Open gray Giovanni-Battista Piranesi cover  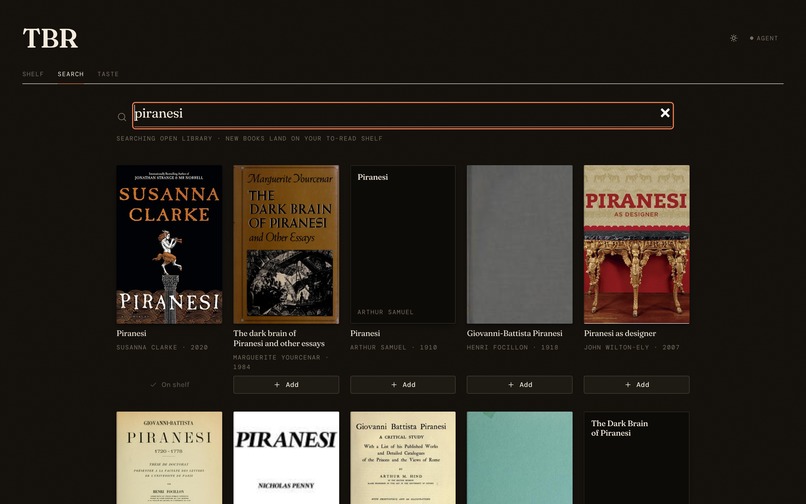point(520,244)
